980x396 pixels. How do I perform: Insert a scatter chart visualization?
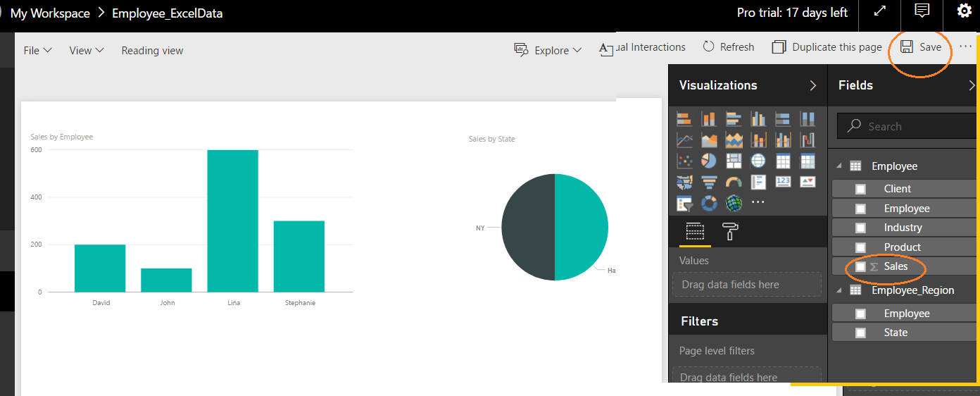tap(684, 161)
